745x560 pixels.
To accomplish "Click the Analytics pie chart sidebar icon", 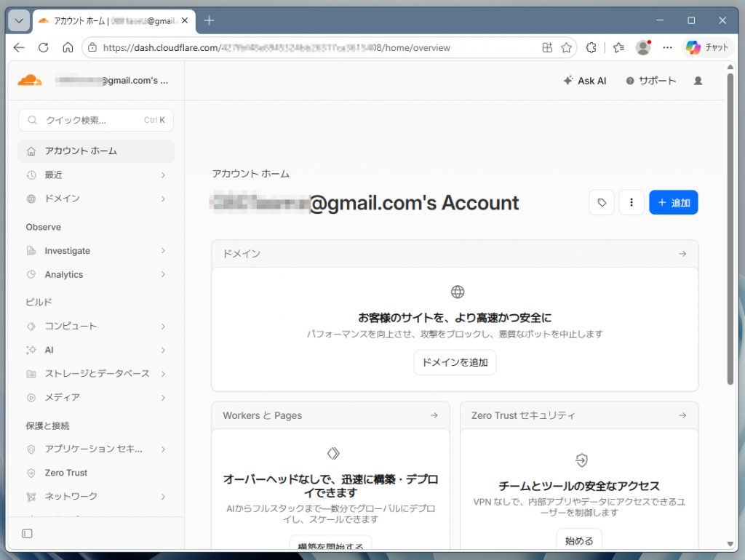I will (x=31, y=274).
